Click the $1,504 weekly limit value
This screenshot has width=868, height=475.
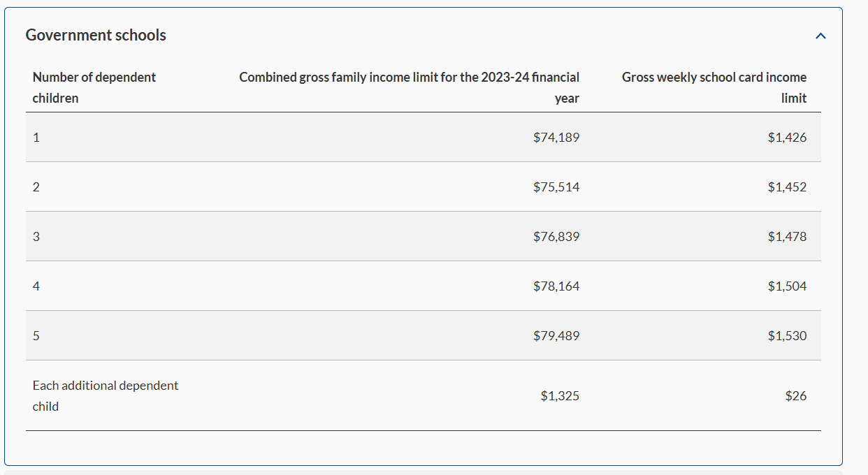(x=787, y=286)
